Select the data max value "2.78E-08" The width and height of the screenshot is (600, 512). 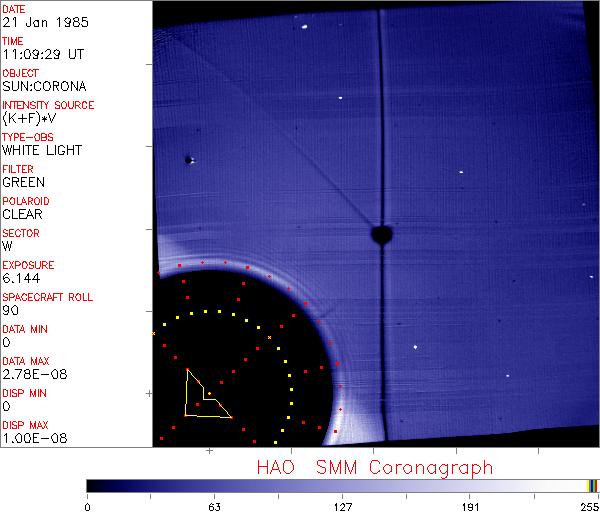tap(35, 374)
